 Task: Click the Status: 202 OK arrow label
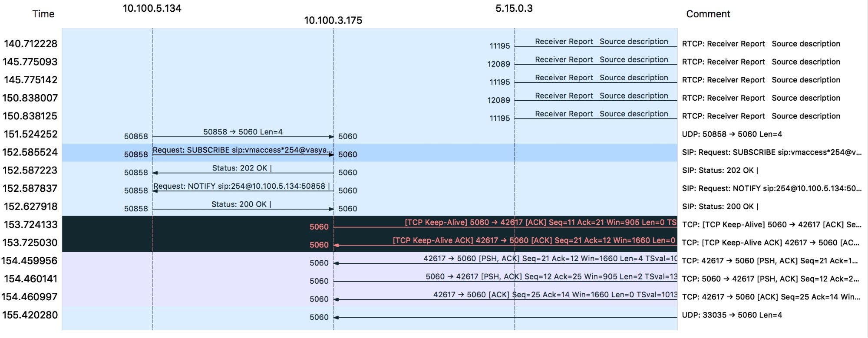(x=242, y=168)
